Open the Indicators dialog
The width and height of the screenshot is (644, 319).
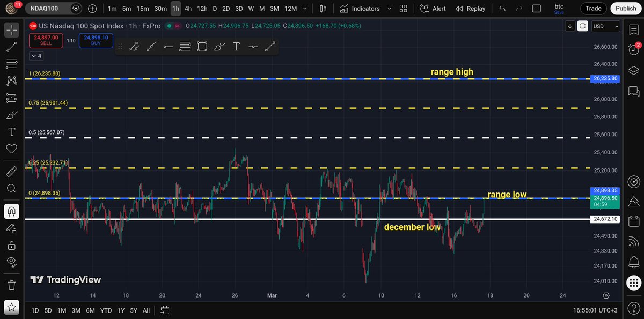pyautogui.click(x=361, y=9)
